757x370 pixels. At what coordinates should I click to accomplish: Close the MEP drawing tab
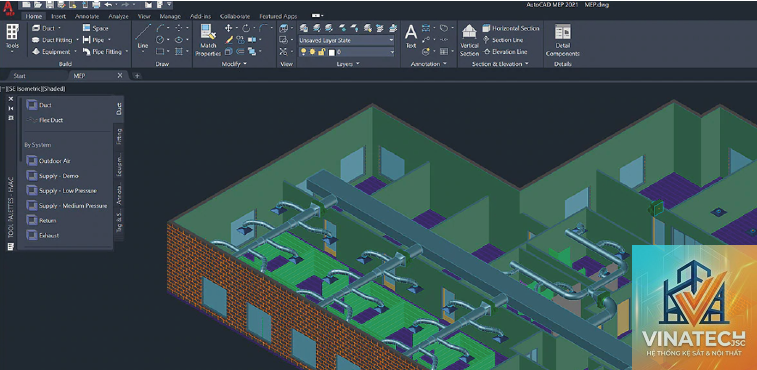coord(120,75)
